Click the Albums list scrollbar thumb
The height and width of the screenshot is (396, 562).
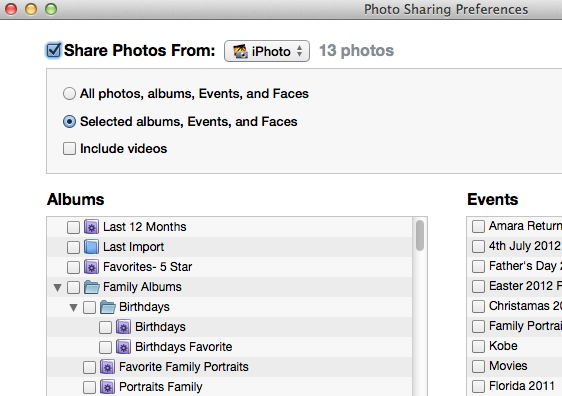[420, 235]
